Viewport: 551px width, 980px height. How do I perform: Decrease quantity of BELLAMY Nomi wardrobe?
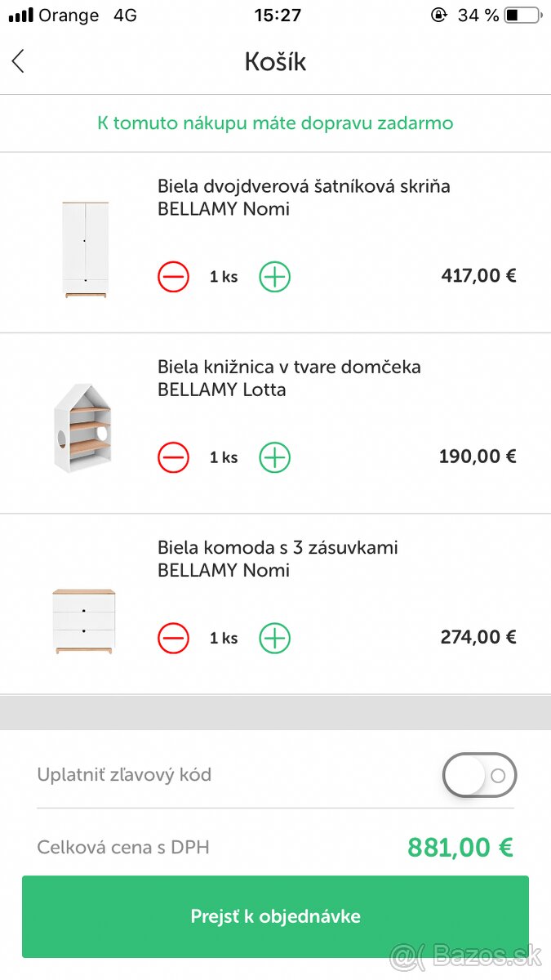coord(172,276)
